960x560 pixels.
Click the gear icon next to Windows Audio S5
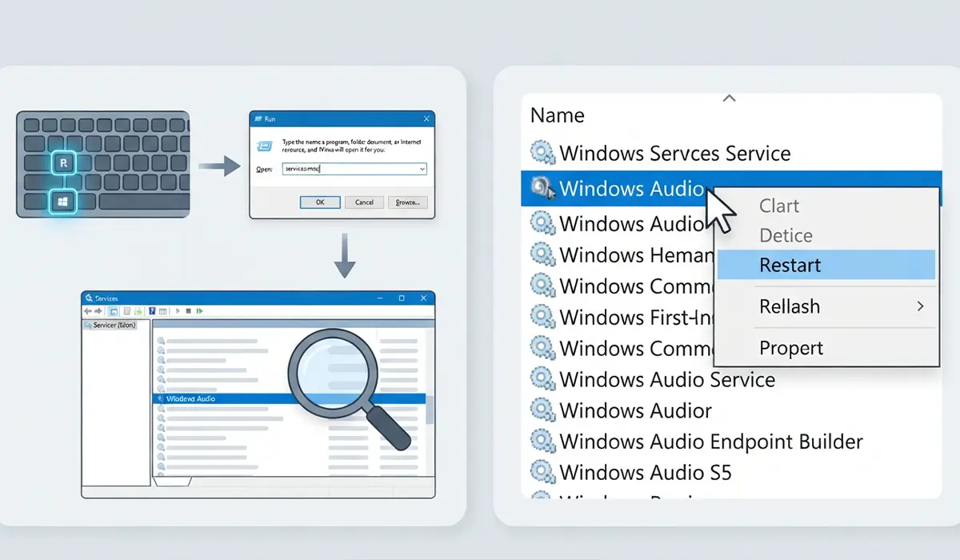click(x=543, y=472)
